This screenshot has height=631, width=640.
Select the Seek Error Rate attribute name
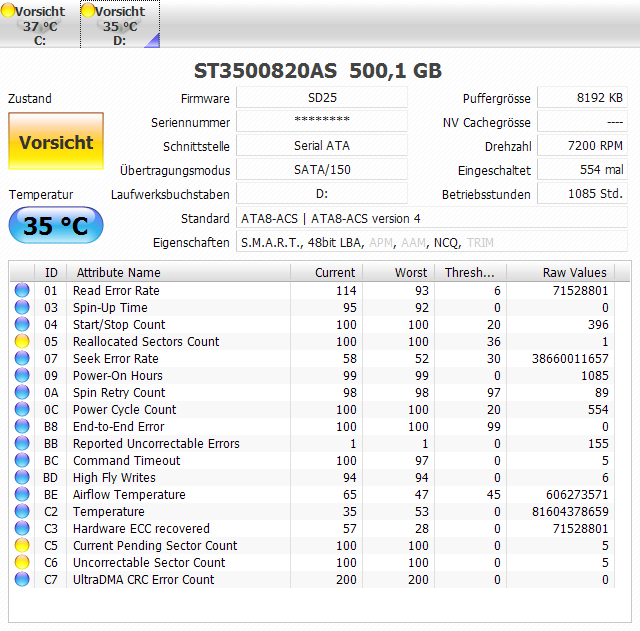(116, 359)
